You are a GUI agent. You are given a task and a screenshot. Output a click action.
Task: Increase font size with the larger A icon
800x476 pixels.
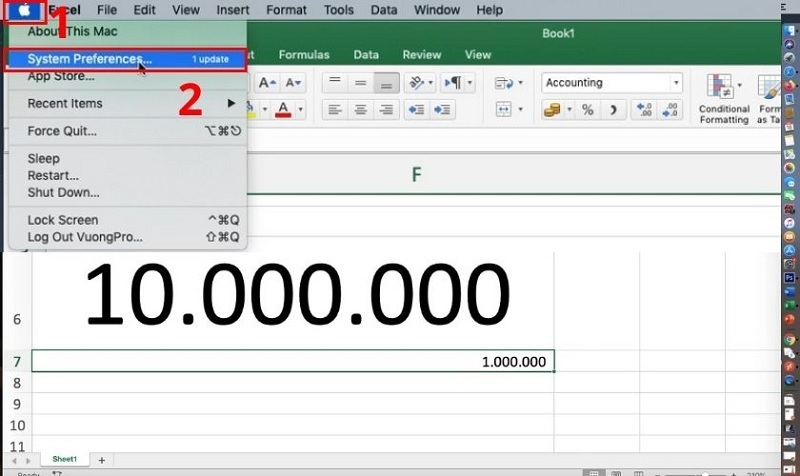265,83
